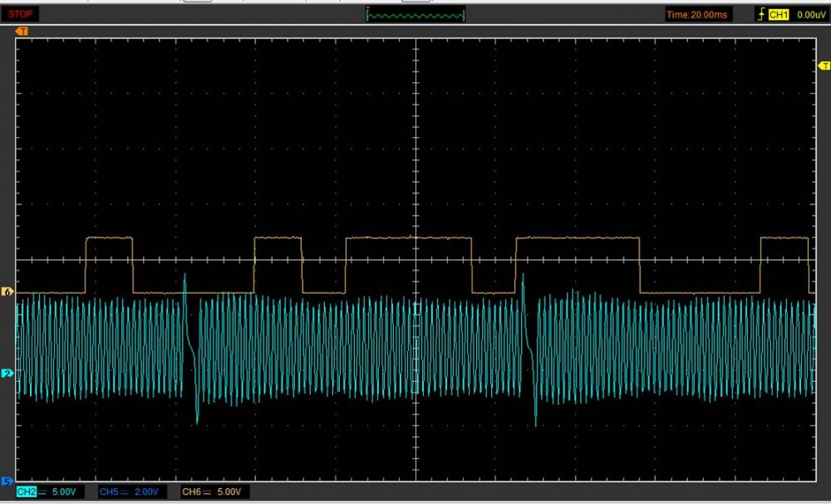Click the waveform memory overview bar

pyautogui.click(x=415, y=15)
